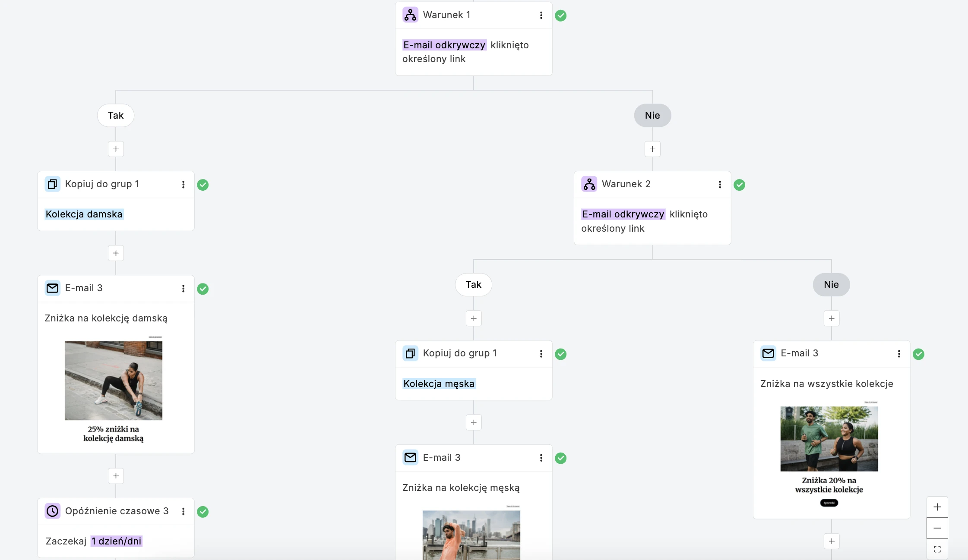Viewport: 968px width, 560px height.
Task: Click the Warunek 2 condition node icon
Action: tap(589, 184)
